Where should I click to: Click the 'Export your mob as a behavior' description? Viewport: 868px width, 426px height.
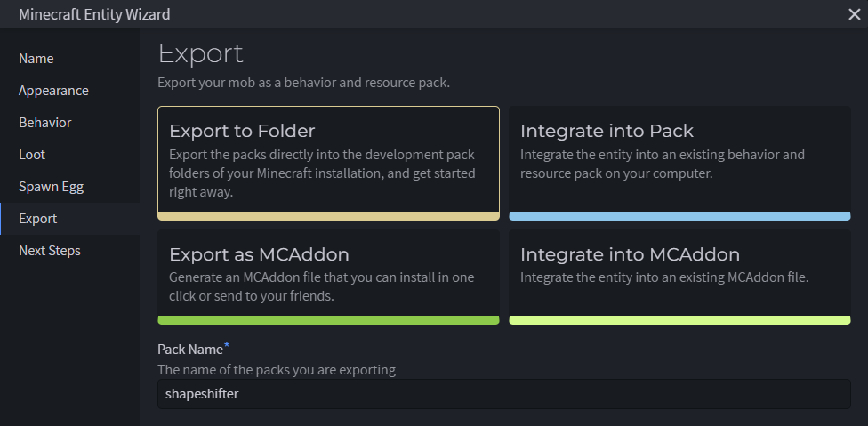(x=303, y=83)
